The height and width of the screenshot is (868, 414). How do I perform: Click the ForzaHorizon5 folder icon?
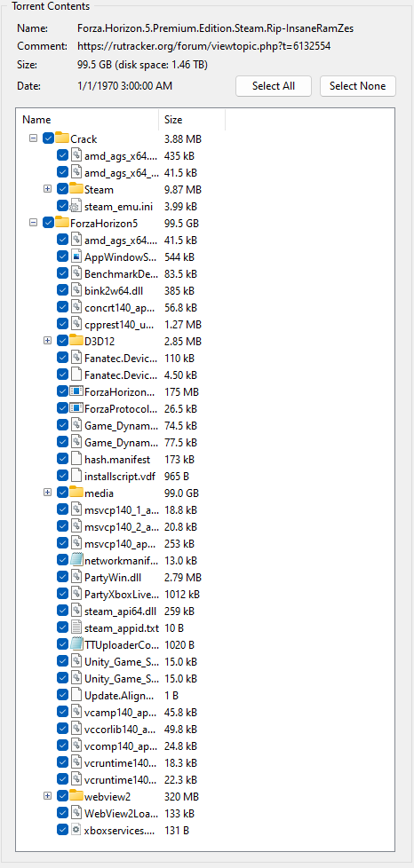tap(62, 222)
